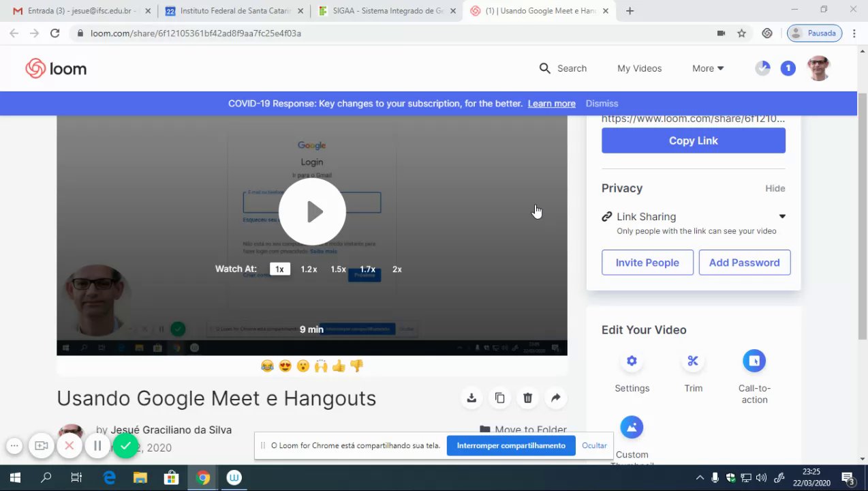Open the Search field
868x491 pixels.
[563, 68]
